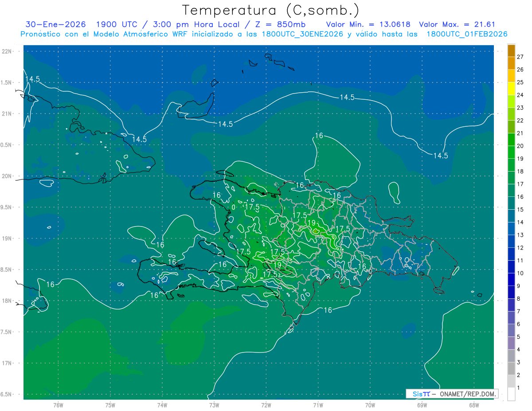Viewport: 532px width, 411px height.
Task: Select the 1800UTC_01FEB2026 valid-until timestamp
Action: click(467, 34)
